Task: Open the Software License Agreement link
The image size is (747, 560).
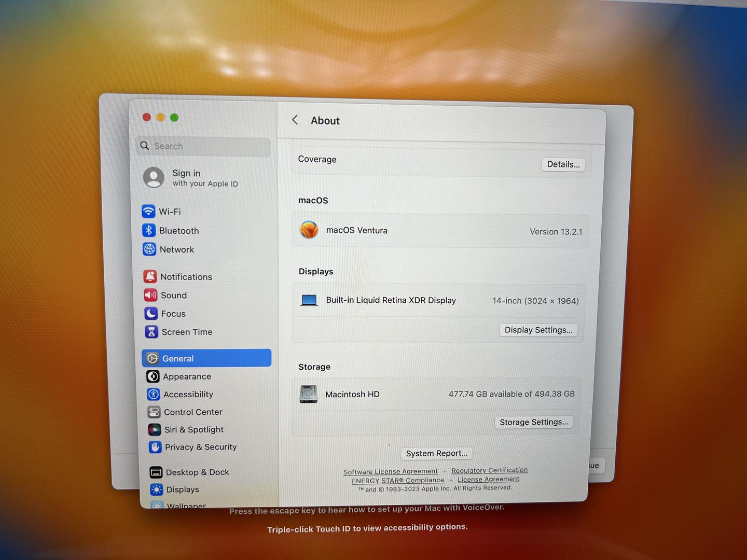Action: click(x=391, y=471)
